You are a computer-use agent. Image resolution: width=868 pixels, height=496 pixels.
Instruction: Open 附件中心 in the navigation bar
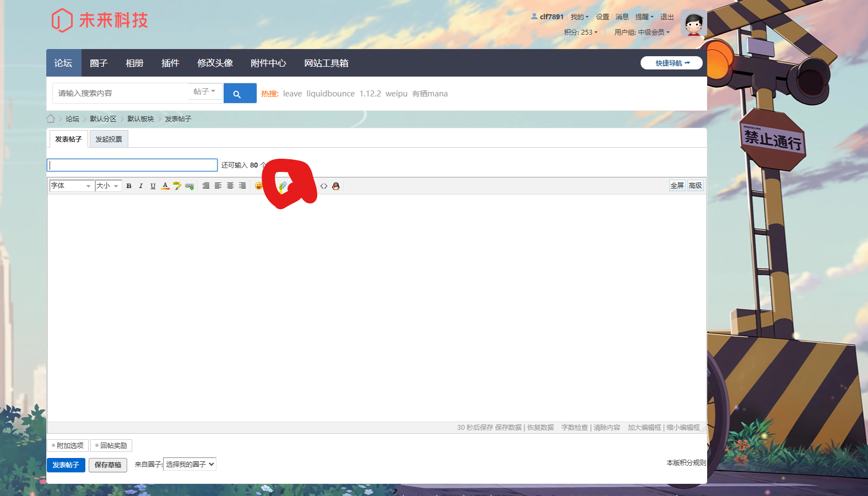268,63
